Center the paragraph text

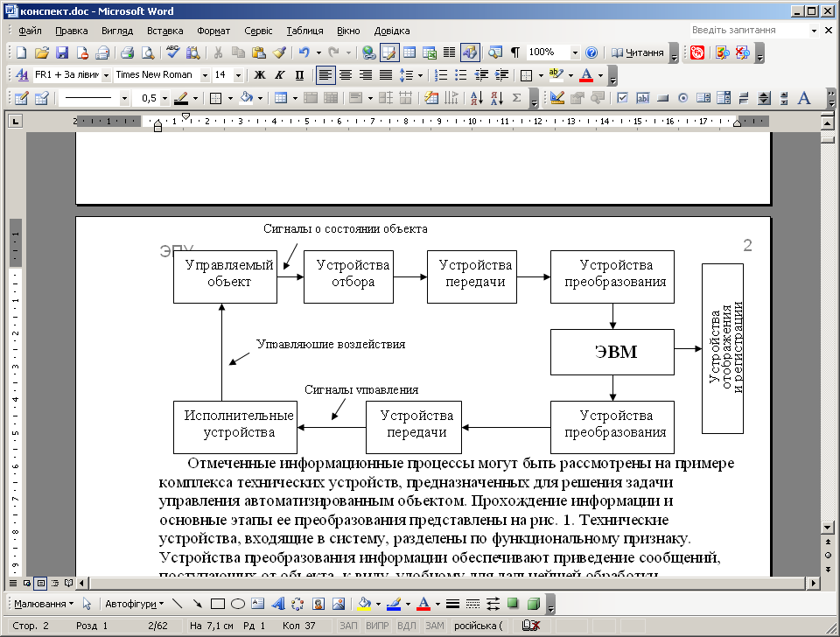click(346, 75)
